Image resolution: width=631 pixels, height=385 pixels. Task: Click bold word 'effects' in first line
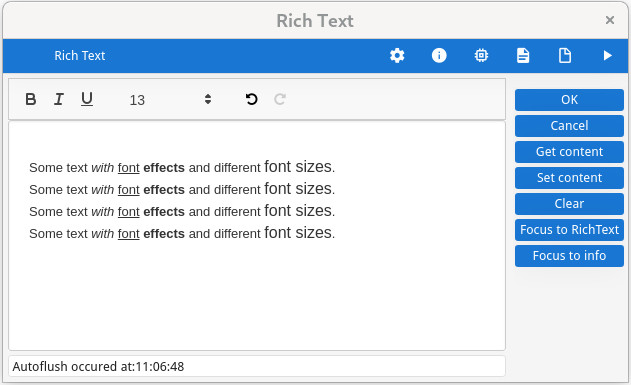tap(164, 168)
